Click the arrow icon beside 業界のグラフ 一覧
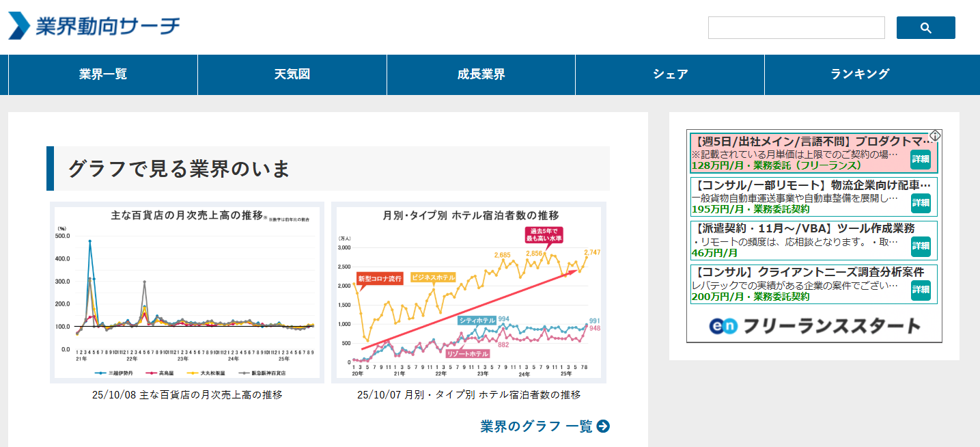The width and height of the screenshot is (980, 447). tap(602, 424)
